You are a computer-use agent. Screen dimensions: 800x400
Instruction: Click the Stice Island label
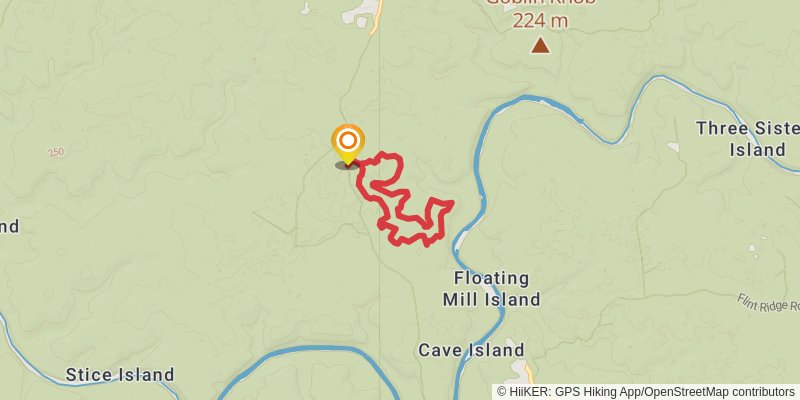click(120, 374)
